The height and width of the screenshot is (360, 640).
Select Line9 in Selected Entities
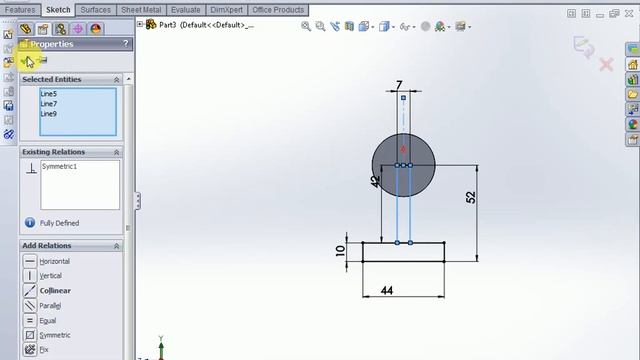[x=49, y=114]
